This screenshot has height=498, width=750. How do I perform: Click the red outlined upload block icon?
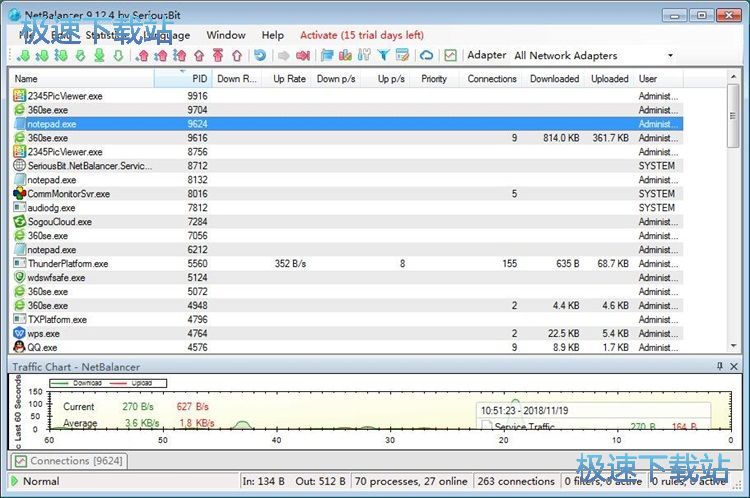click(x=199, y=55)
